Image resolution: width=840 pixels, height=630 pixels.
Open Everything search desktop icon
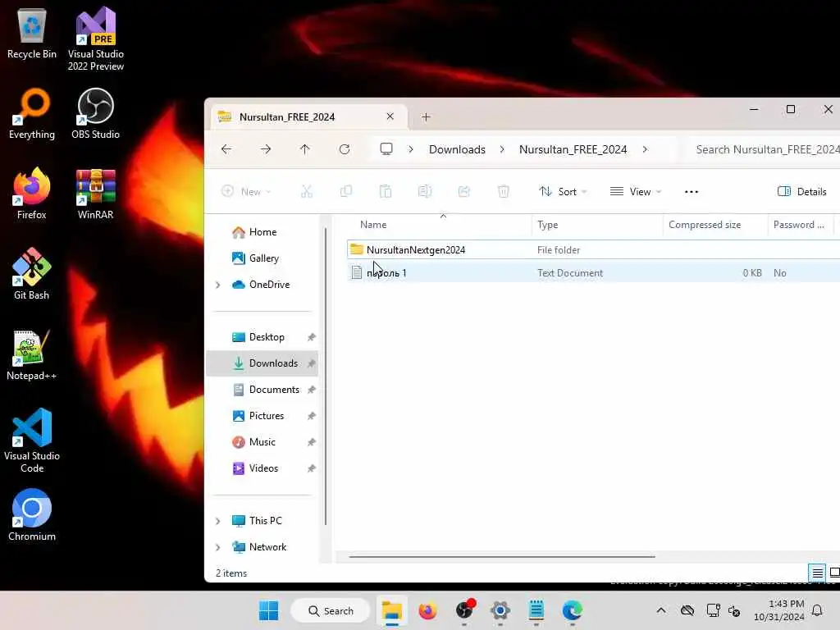coord(32,113)
